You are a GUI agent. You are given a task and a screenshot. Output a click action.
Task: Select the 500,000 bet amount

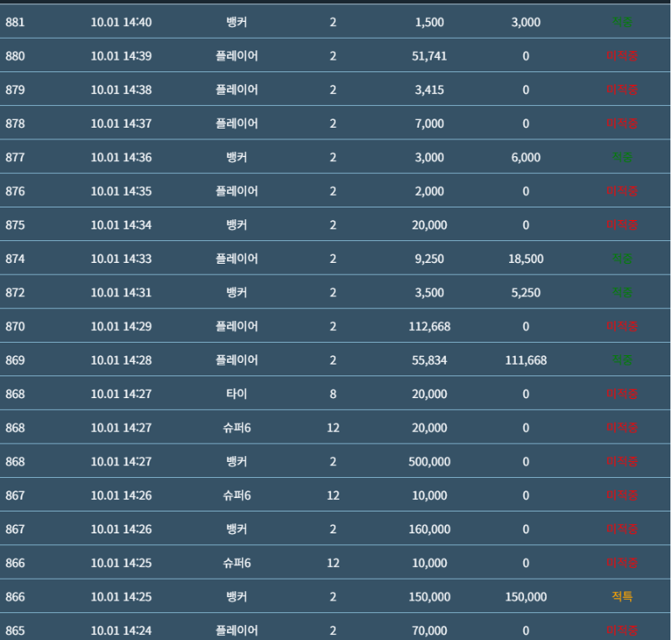point(429,461)
